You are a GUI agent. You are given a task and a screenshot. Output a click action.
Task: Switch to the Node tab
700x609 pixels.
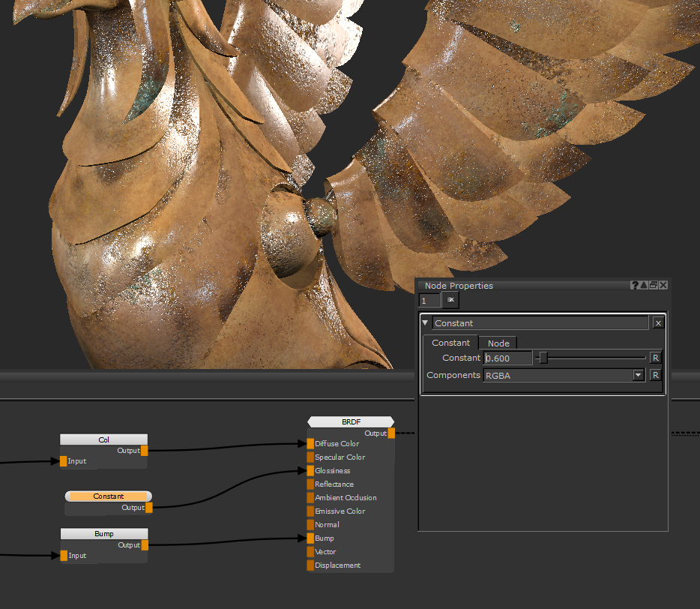click(x=498, y=343)
